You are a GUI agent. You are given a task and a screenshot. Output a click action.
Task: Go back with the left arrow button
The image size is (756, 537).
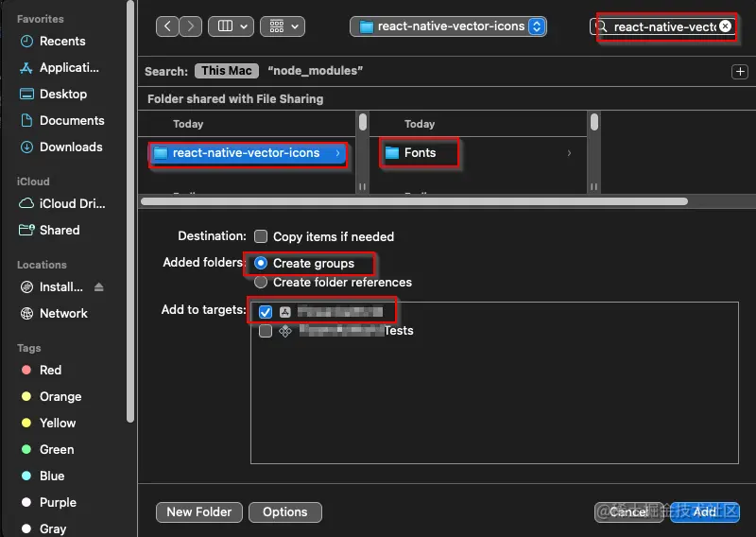[167, 26]
